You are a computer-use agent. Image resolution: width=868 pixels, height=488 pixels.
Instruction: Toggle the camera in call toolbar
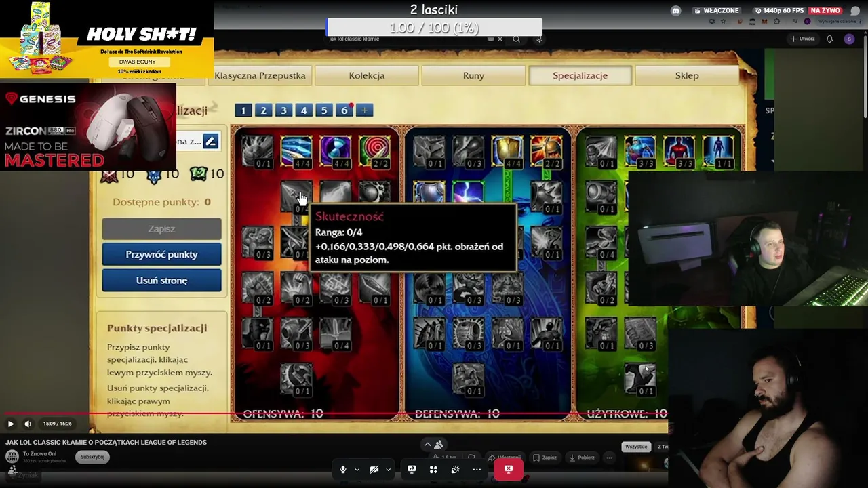coord(374,469)
